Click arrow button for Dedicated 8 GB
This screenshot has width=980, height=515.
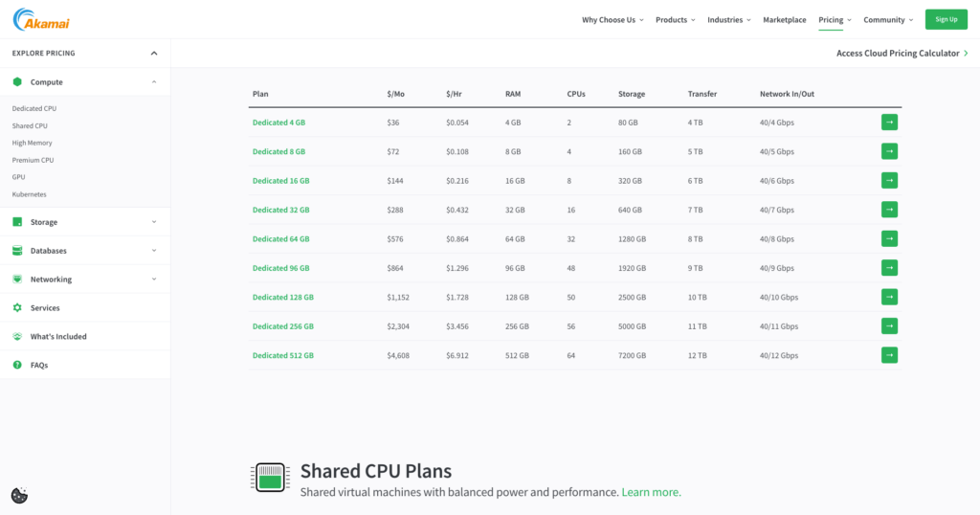coord(889,151)
